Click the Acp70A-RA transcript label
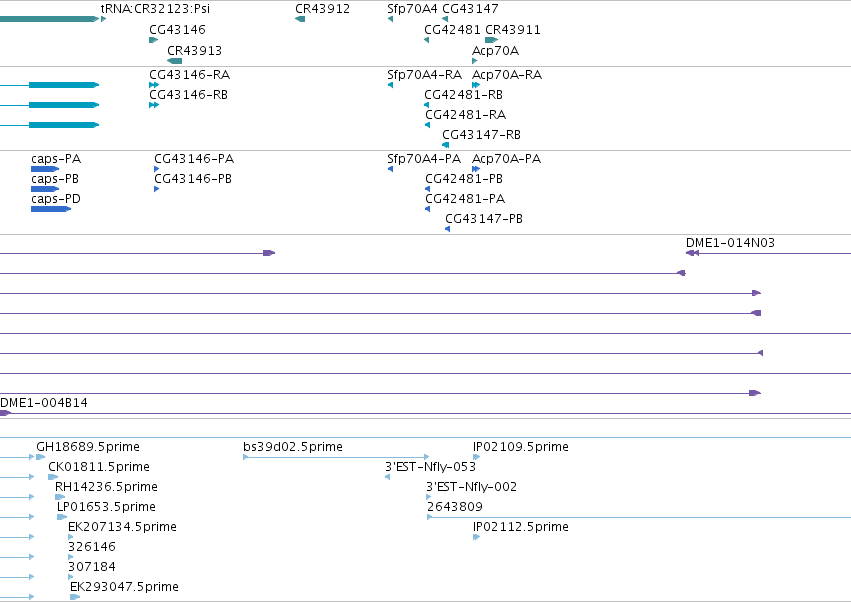This screenshot has width=851, height=602. [x=507, y=74]
